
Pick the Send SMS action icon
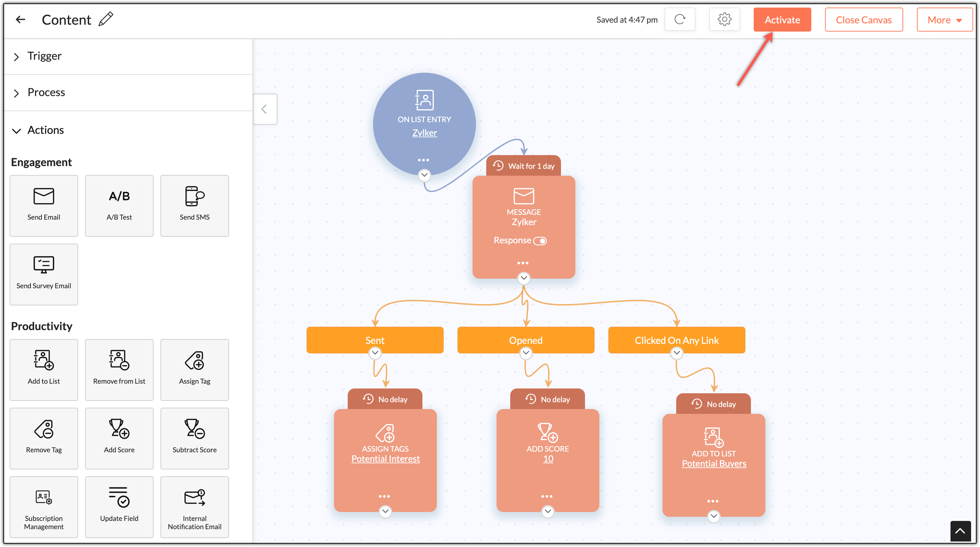tap(194, 196)
